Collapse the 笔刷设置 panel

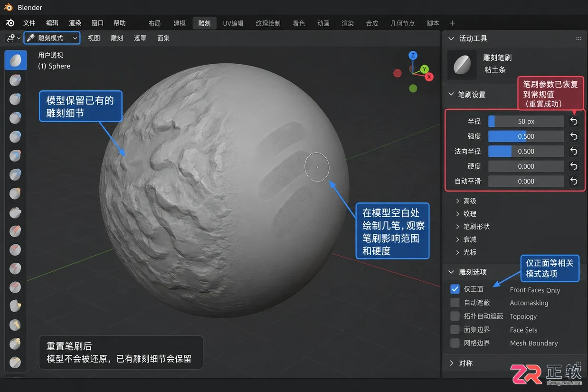[x=452, y=94]
